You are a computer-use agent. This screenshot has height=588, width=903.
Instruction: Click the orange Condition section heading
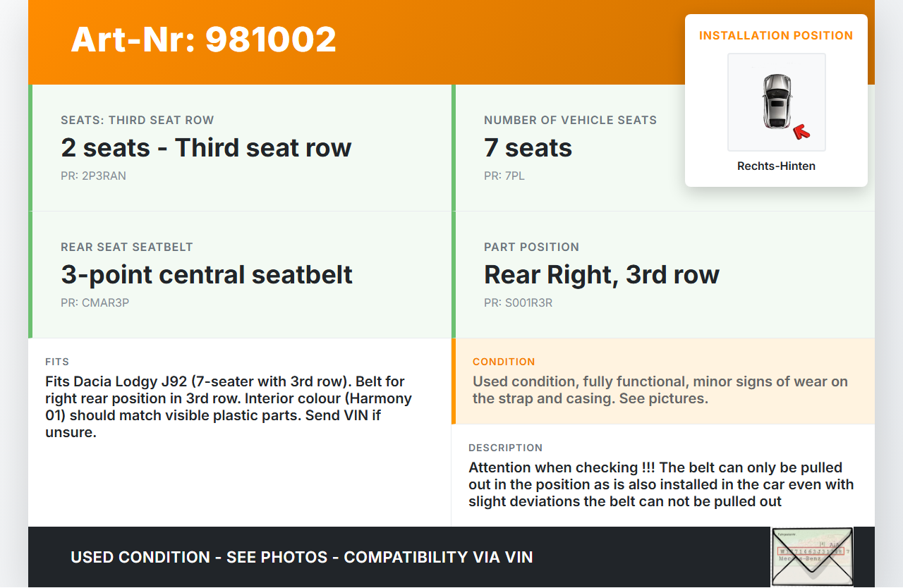point(504,362)
